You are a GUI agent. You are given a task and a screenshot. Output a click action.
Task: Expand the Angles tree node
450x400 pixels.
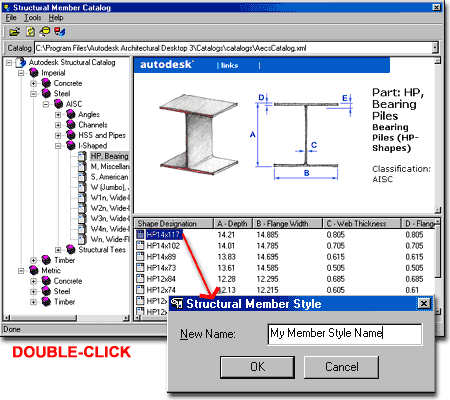click(58, 115)
